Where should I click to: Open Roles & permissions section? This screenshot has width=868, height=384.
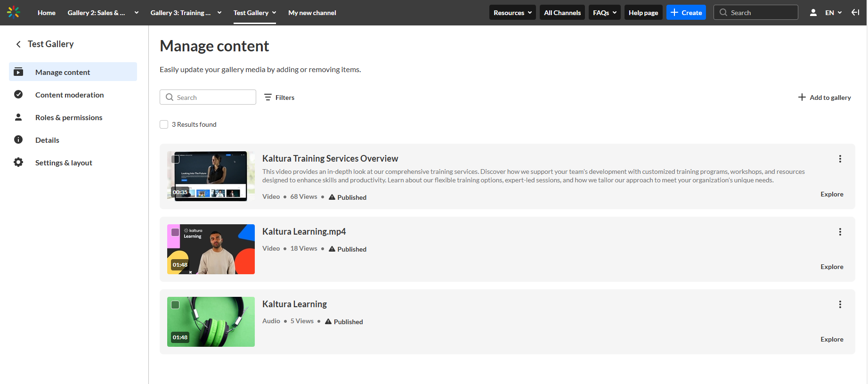click(73, 117)
